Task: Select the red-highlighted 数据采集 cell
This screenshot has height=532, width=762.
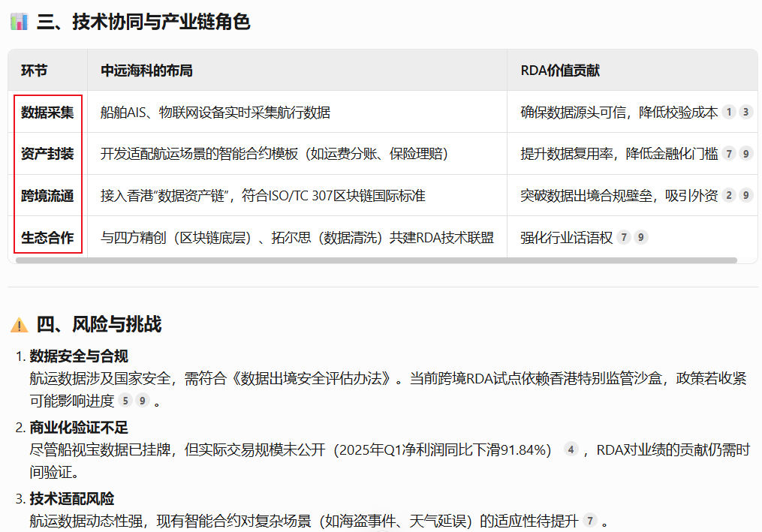Action: [x=47, y=113]
